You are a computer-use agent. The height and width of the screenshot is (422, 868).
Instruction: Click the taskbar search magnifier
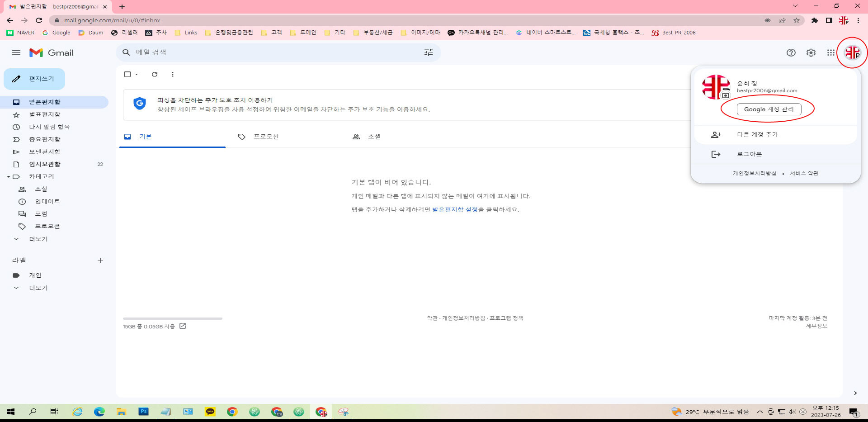tap(33, 412)
